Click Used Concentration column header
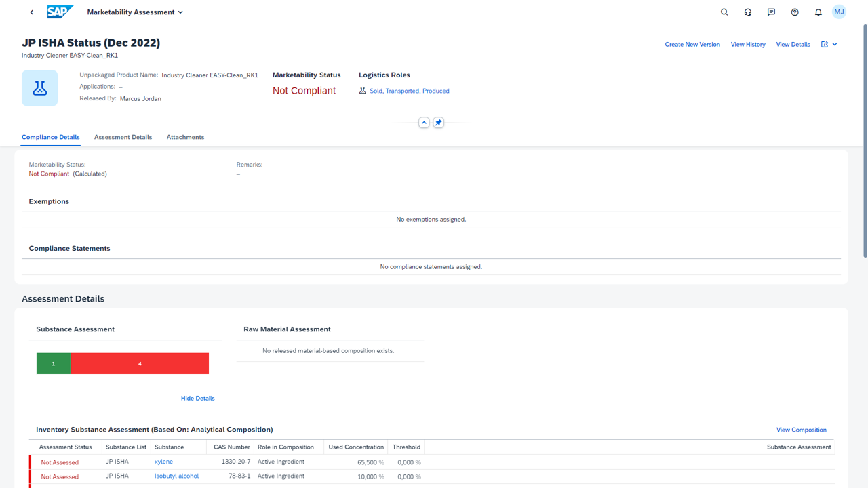Viewport: 868px width, 488px height. coord(356,447)
